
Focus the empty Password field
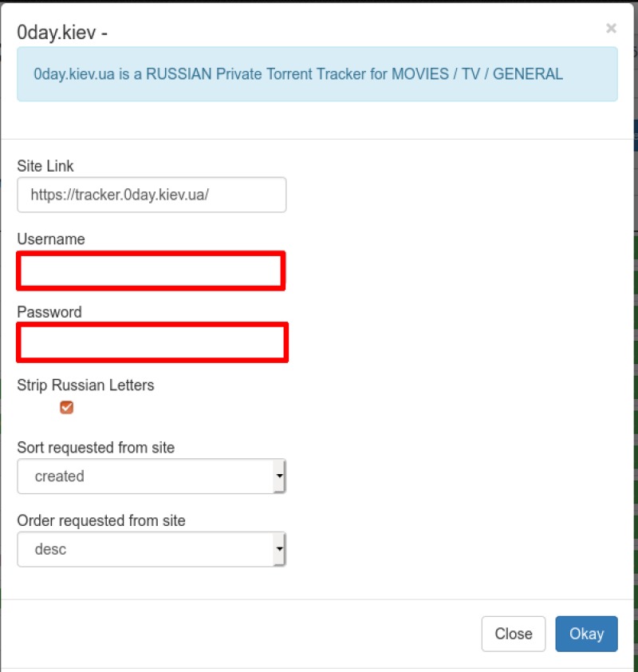(152, 342)
